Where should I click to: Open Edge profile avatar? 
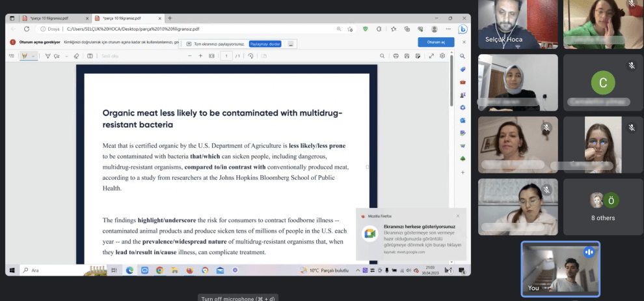pyautogui.click(x=434, y=29)
